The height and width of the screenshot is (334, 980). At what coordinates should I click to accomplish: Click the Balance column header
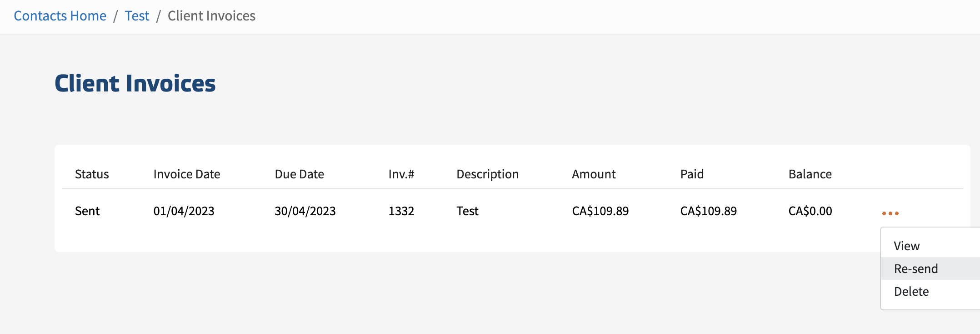tap(810, 174)
